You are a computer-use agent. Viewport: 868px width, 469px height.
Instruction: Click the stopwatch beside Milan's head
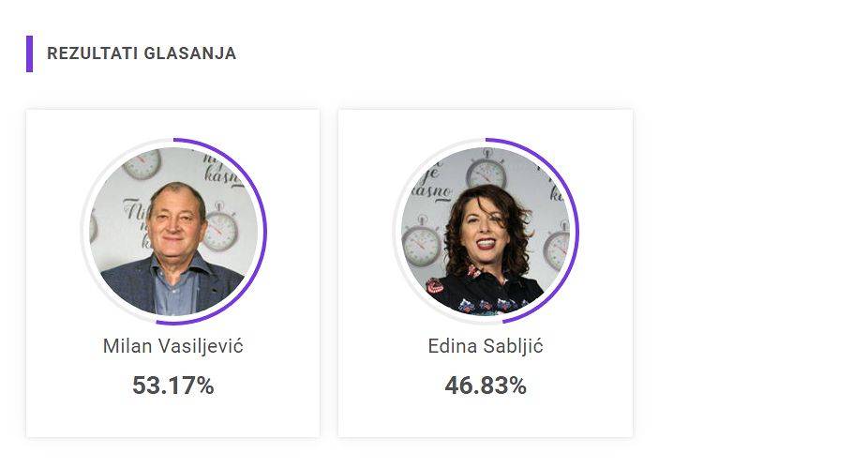pyautogui.click(x=220, y=228)
